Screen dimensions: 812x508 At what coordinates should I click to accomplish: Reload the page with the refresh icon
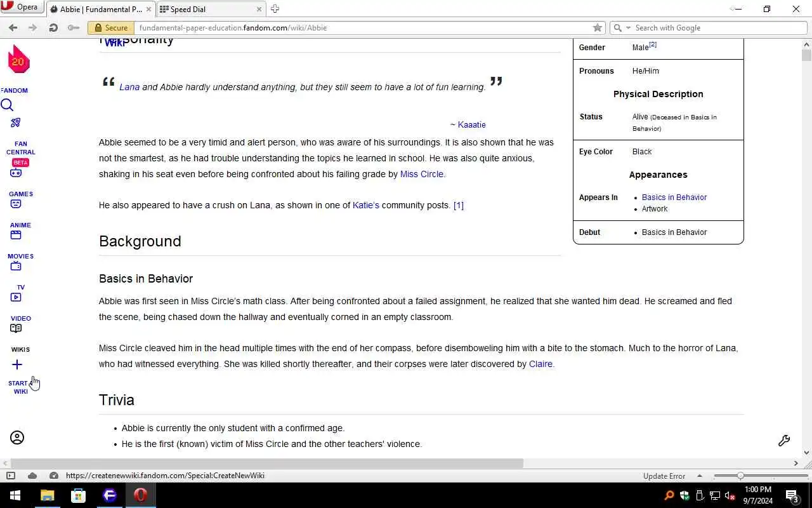coord(53,27)
